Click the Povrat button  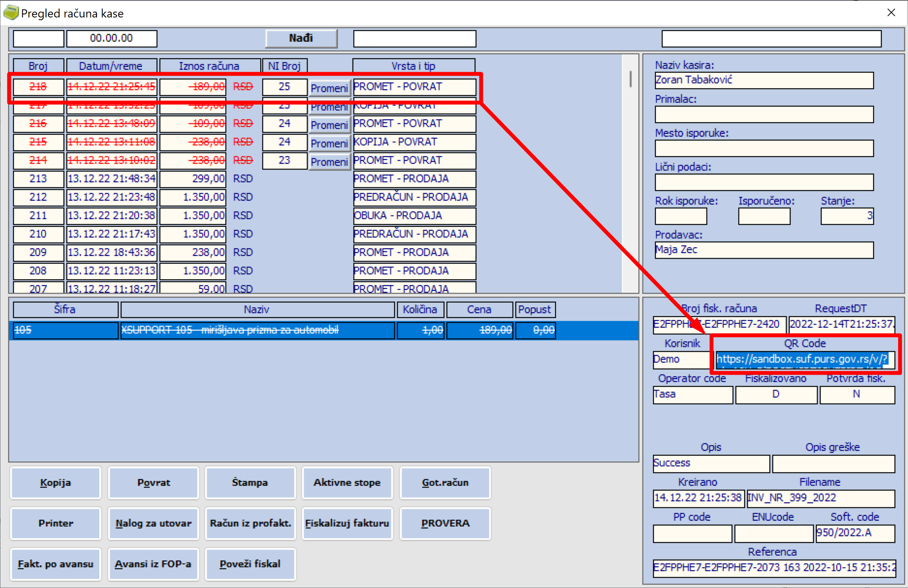click(x=154, y=483)
